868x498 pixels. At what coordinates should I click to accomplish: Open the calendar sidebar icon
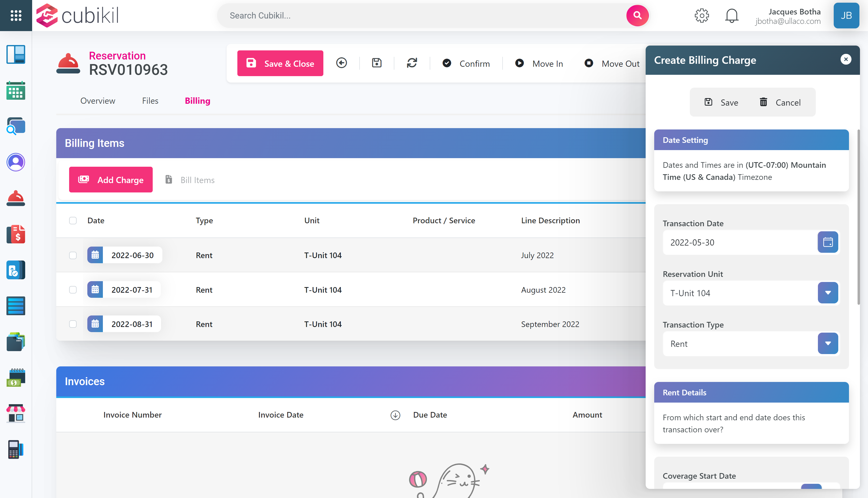coord(16,91)
